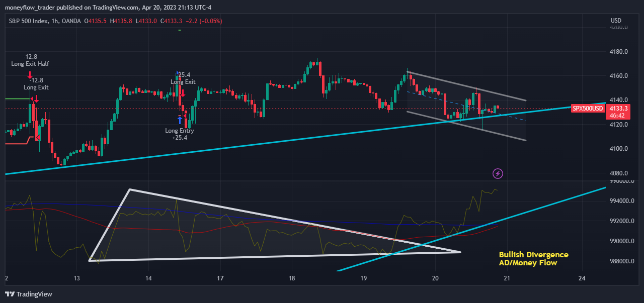The width and height of the screenshot is (644, 303).
Task: Click the purple lightning bolt icon
Action: pyautogui.click(x=498, y=173)
